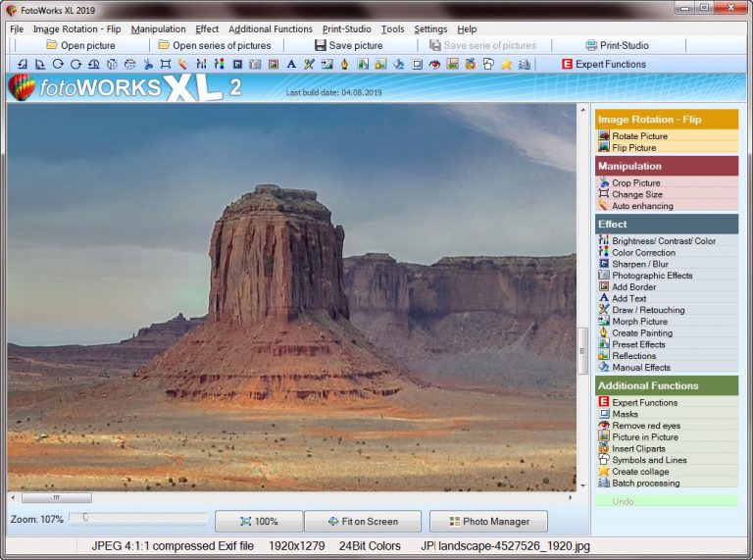The width and height of the screenshot is (753, 560).
Task: Open the Help menu
Action: click(x=467, y=29)
